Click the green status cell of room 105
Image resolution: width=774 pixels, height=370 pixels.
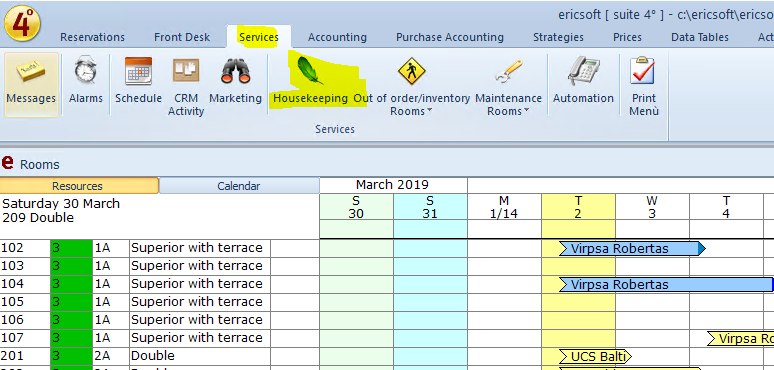tap(71, 302)
